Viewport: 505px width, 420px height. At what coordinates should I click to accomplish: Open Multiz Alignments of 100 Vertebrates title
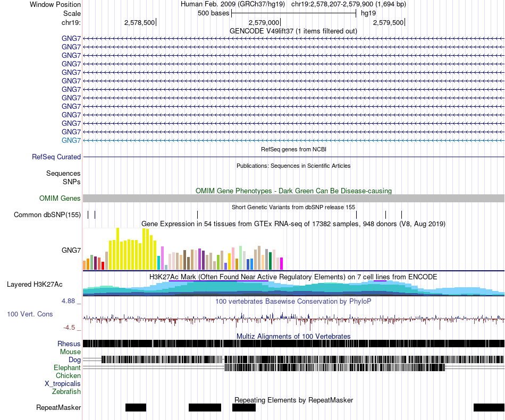[x=293, y=337]
